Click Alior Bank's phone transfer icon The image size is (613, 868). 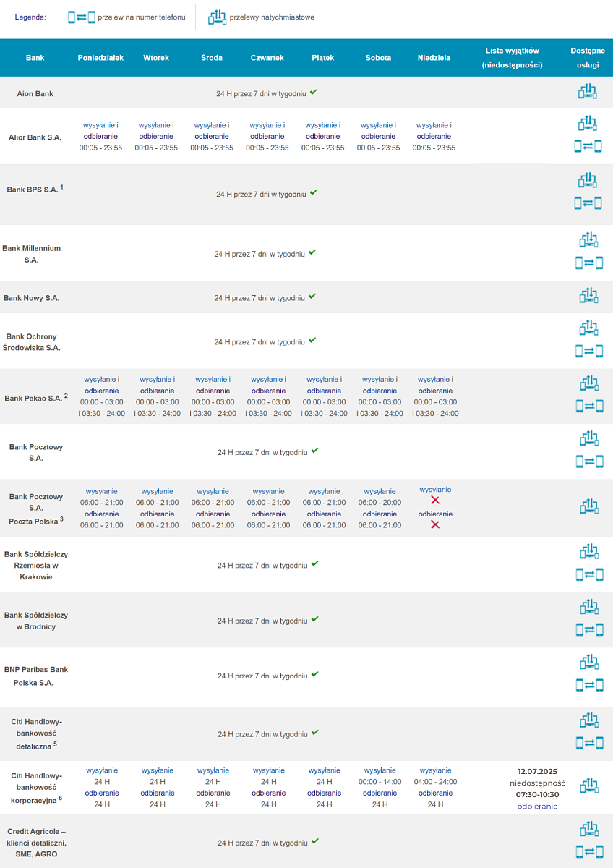(x=588, y=146)
